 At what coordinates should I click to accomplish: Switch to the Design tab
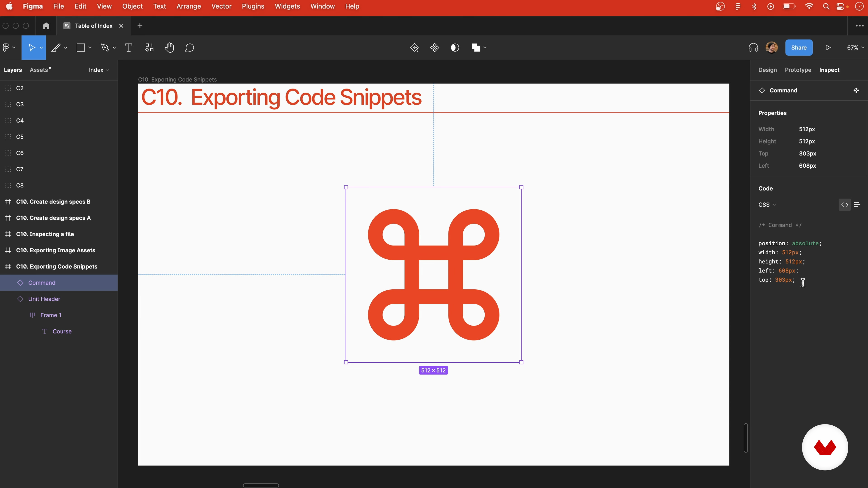[768, 70]
